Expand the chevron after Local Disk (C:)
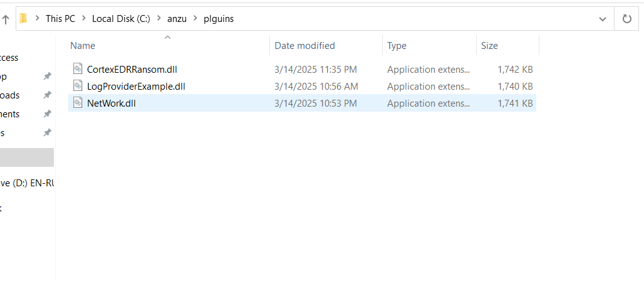This screenshot has width=644, height=281. click(x=159, y=19)
